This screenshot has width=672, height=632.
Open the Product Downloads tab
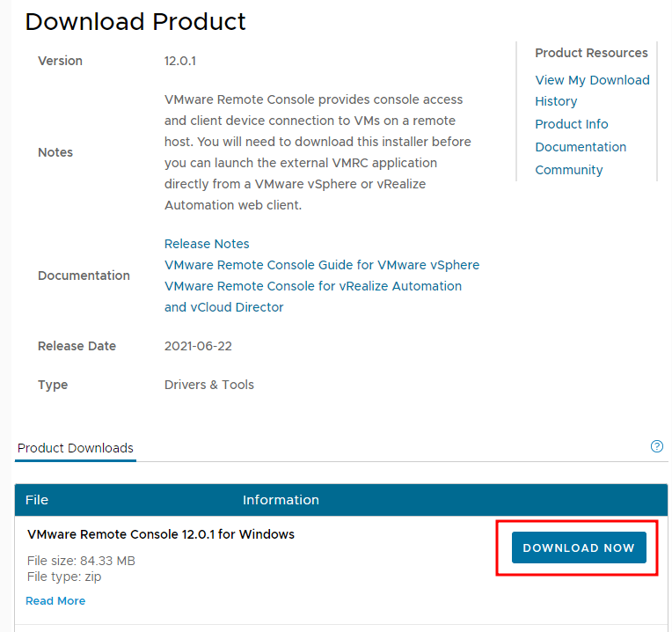(76, 448)
